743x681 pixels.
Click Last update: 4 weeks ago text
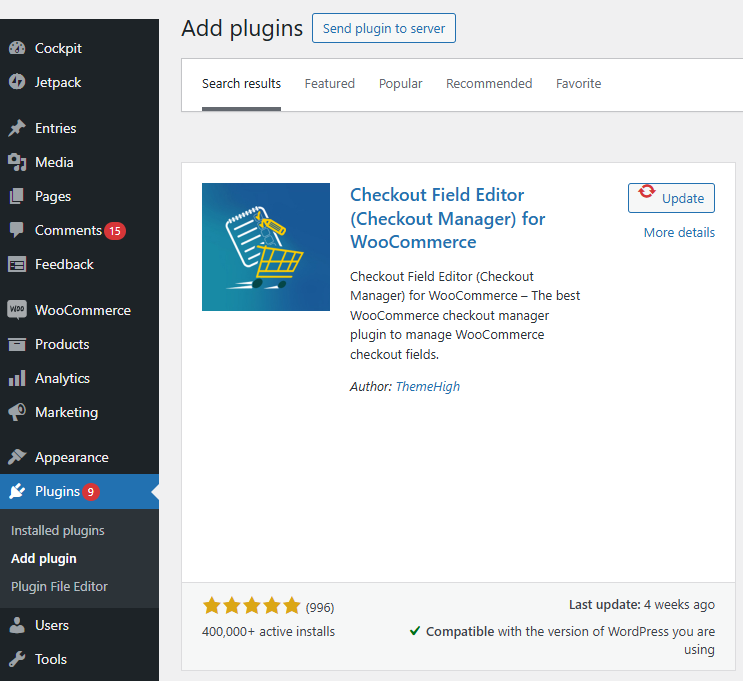point(642,605)
